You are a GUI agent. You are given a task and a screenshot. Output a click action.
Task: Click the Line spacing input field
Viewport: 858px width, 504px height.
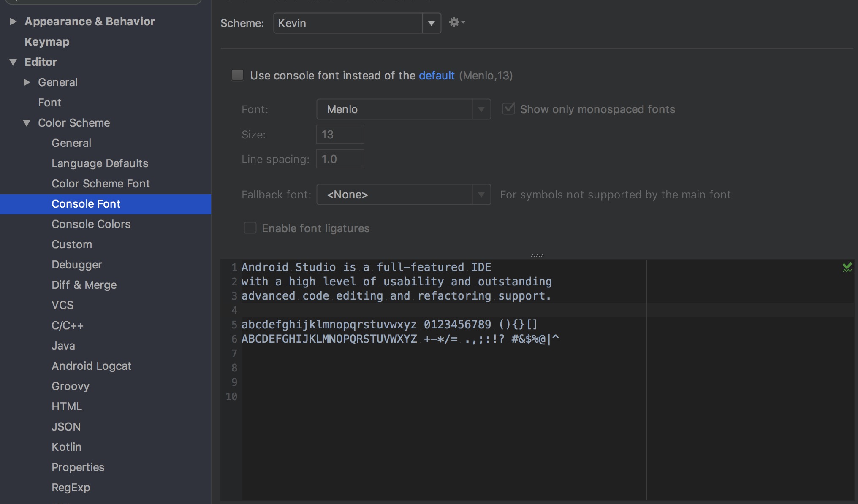[x=340, y=159]
